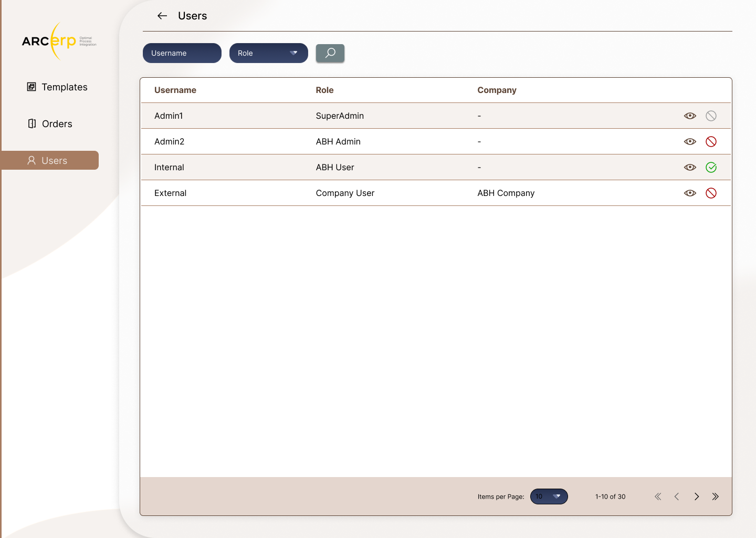Image resolution: width=756 pixels, height=538 pixels.
Task: Block the Admin2 user
Action: [711, 141]
